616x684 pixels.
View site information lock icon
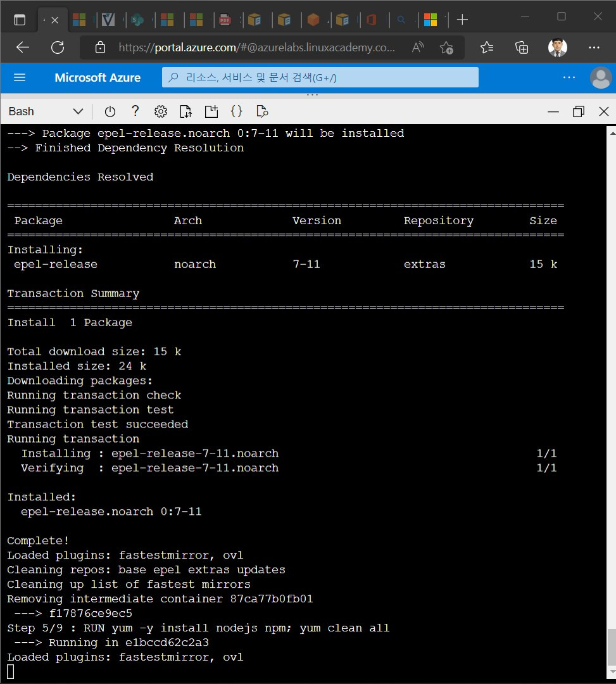coord(100,47)
